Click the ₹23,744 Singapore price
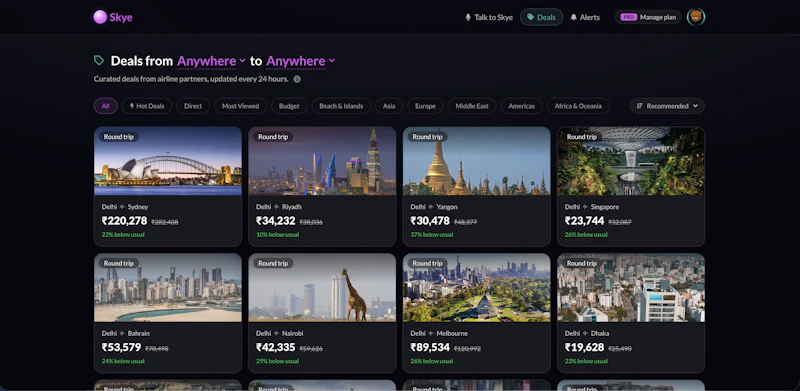Screen dimensions: 800x391 [584, 221]
